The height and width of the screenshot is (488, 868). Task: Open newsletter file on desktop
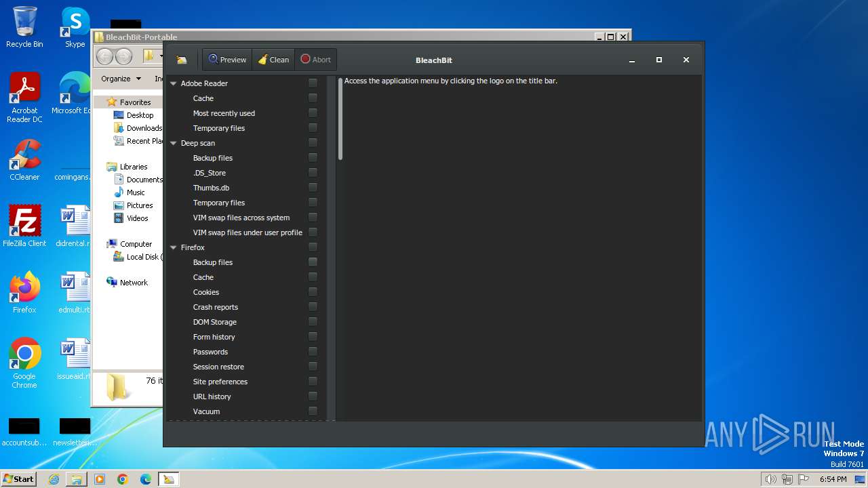[73, 432]
